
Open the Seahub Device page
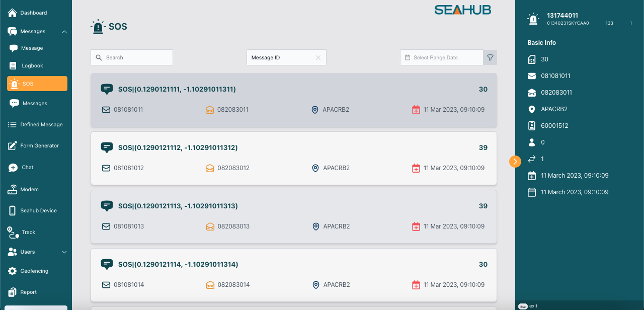[38, 210]
